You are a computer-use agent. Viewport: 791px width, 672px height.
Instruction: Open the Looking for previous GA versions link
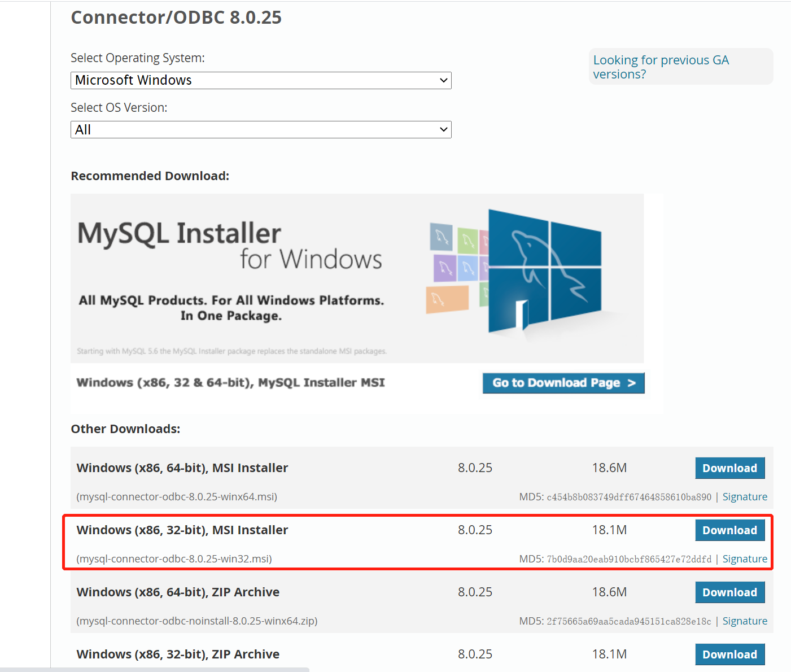(x=661, y=66)
